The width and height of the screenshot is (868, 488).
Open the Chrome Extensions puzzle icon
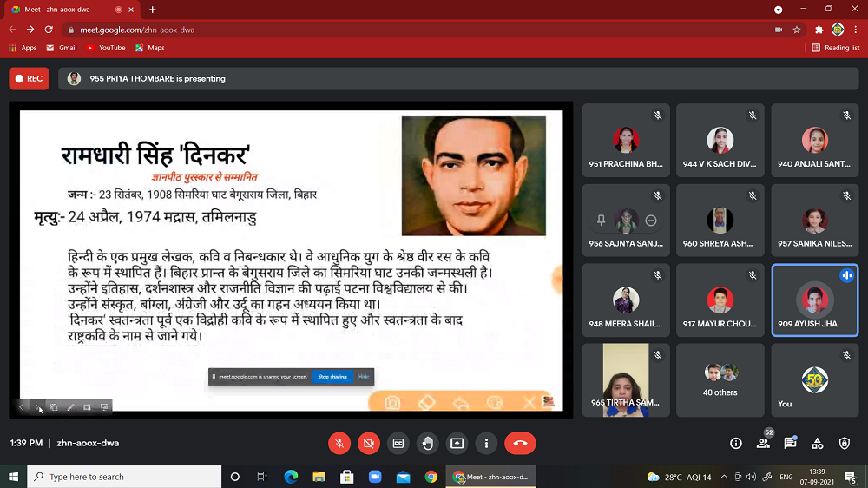(x=819, y=30)
